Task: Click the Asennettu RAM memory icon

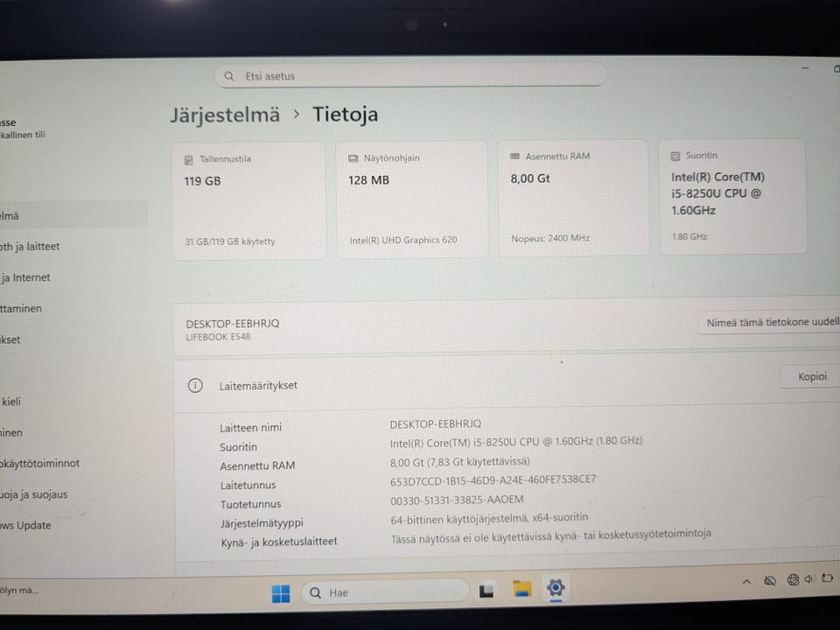Action: click(514, 157)
